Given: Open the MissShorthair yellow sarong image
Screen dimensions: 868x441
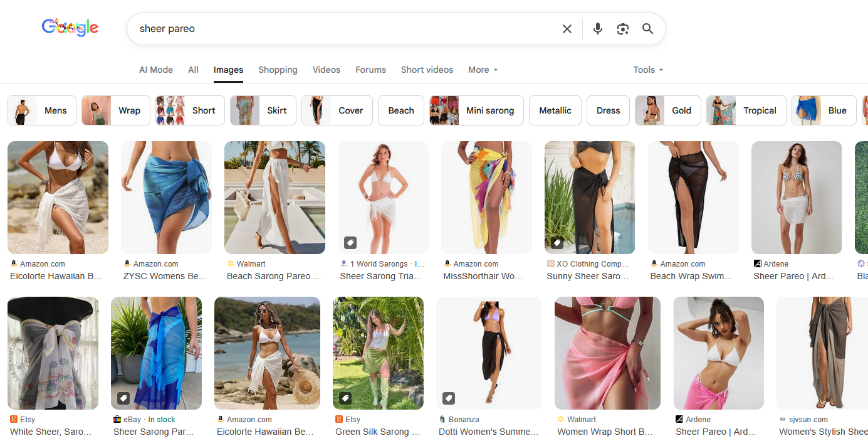Looking at the screenshot, I should point(486,198).
